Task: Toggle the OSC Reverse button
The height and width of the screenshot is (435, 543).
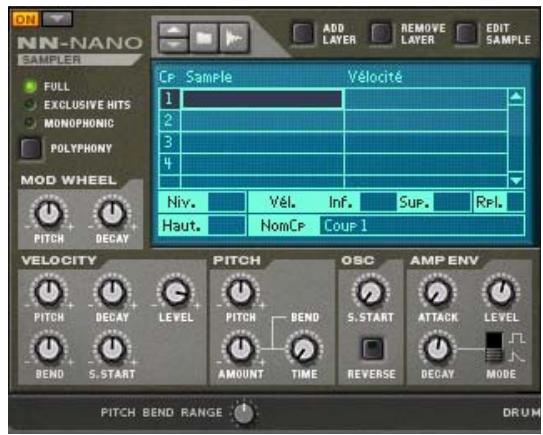Action: coord(372,348)
